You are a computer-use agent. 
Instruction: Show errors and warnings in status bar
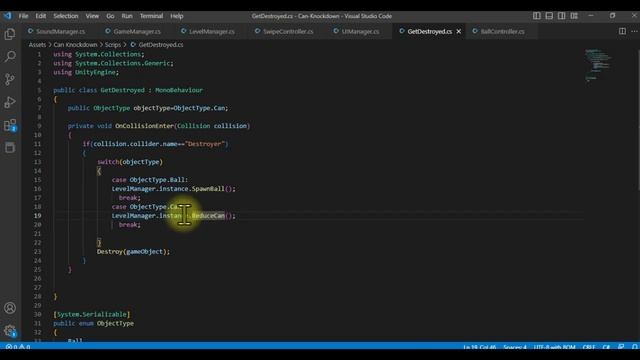[18, 347]
